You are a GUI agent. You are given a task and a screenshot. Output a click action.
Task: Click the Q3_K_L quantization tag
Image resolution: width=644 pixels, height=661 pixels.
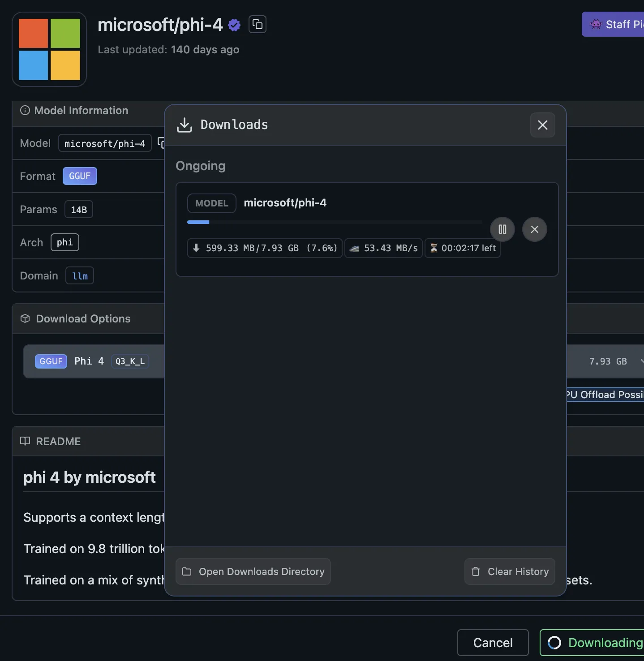pyautogui.click(x=130, y=361)
